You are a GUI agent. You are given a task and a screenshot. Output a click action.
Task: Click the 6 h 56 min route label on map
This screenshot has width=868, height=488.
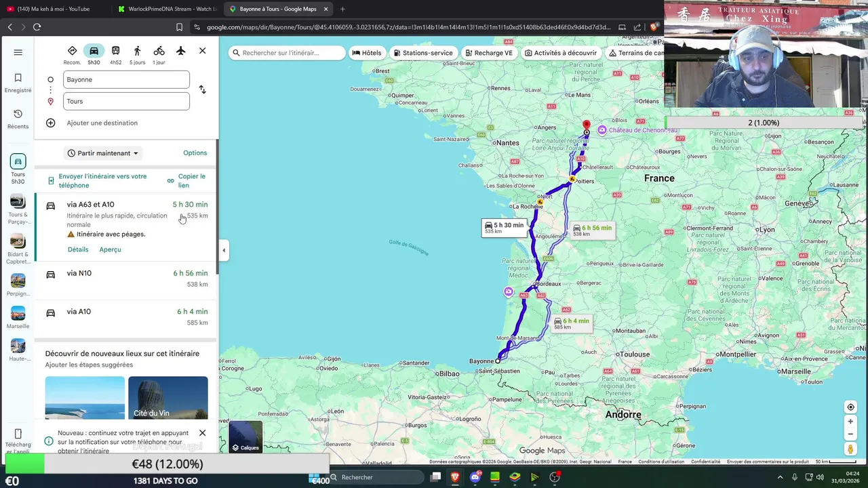[592, 230]
